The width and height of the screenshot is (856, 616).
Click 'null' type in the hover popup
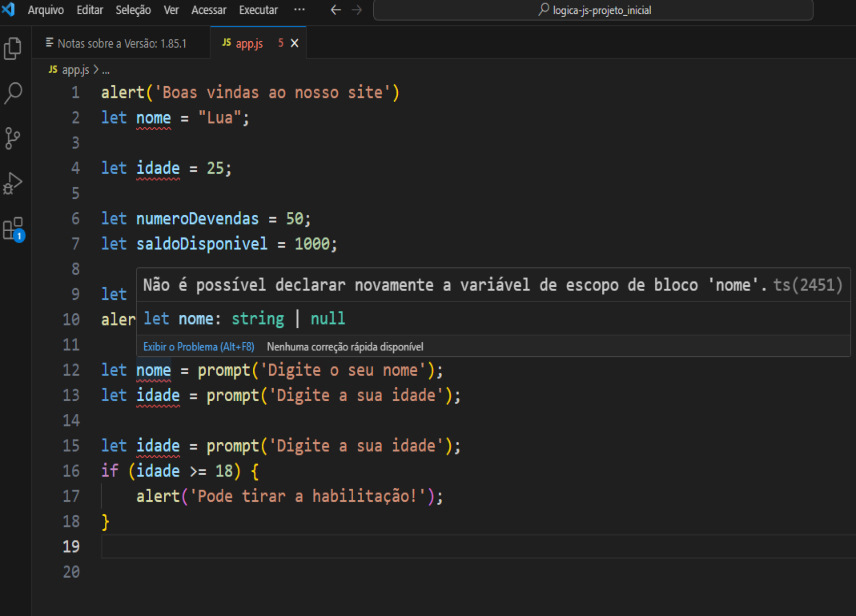coord(328,319)
